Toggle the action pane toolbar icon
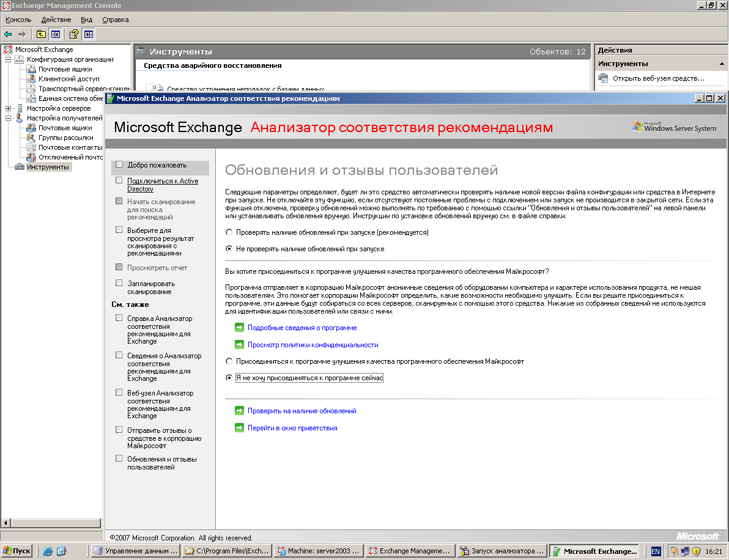The height and width of the screenshot is (560, 729). pos(88,34)
